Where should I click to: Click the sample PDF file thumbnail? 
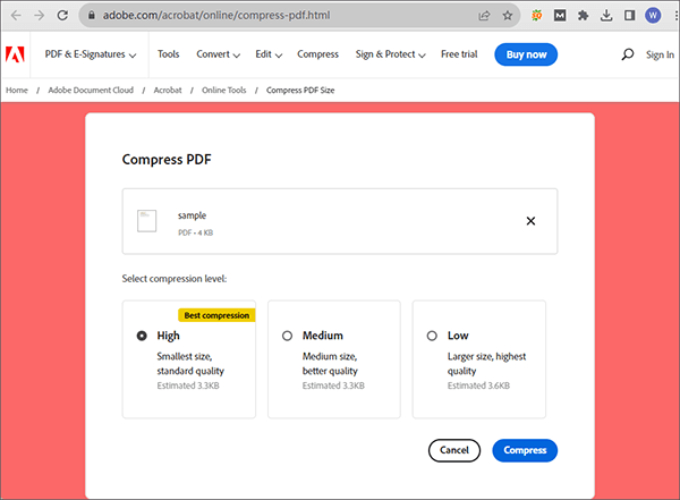[x=147, y=221]
